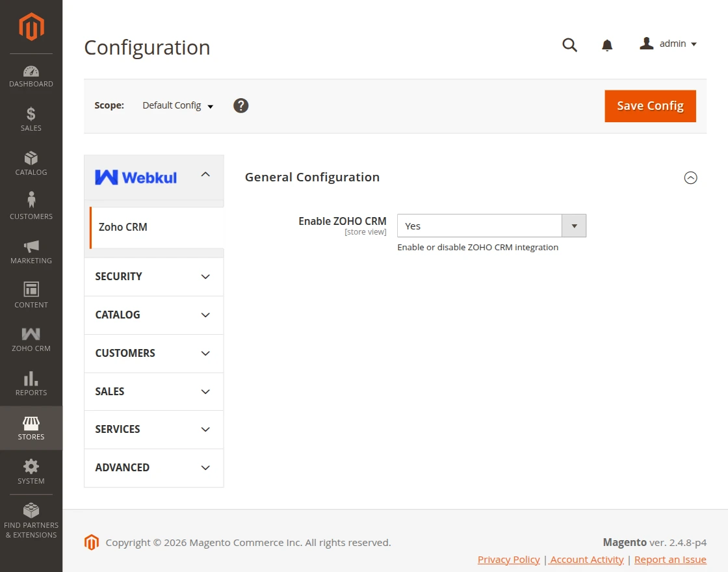Open the Account Activity link
The height and width of the screenshot is (572, 728).
587,560
